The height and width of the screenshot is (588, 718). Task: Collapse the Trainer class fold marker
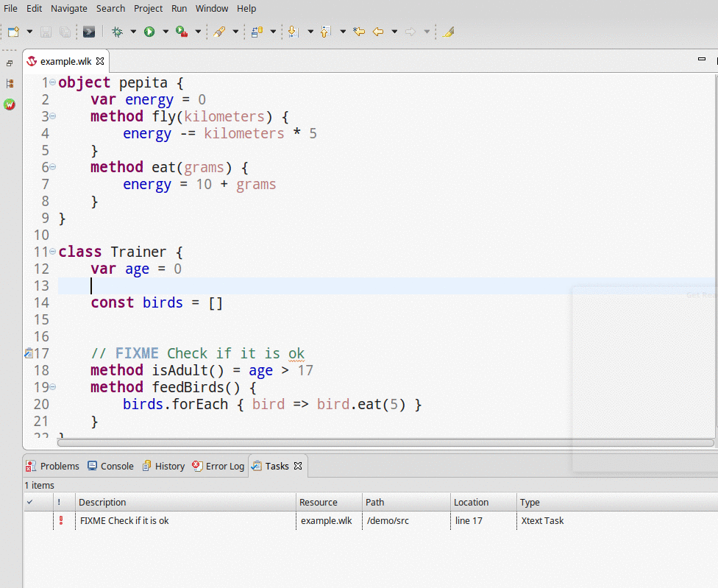[52, 252]
